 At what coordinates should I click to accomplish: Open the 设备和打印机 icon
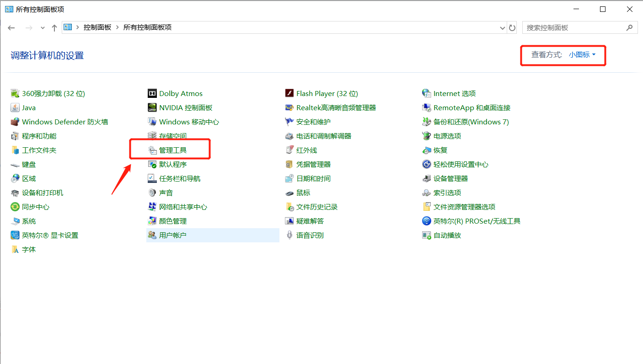(x=15, y=193)
